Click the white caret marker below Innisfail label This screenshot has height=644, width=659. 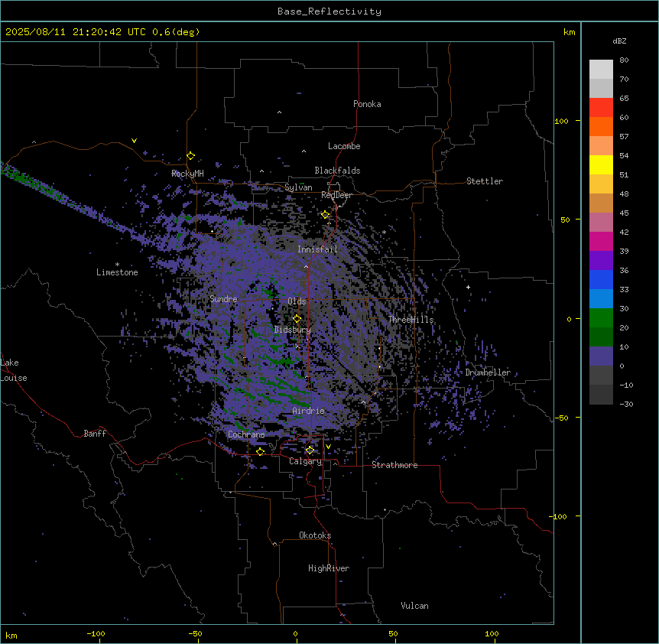point(306,266)
